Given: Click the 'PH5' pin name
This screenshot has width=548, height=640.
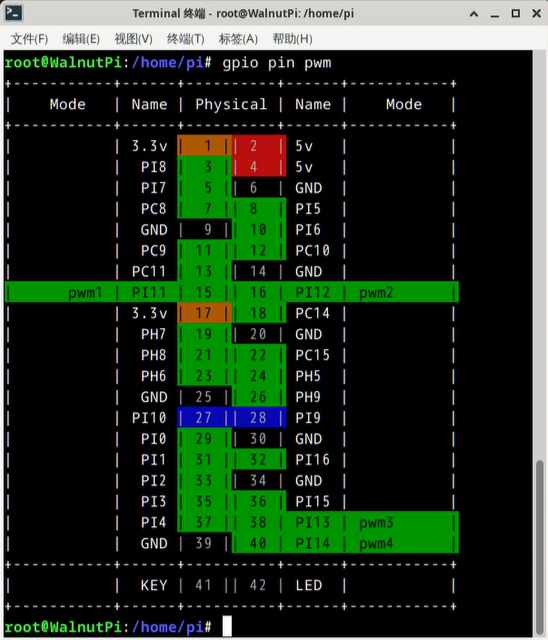Looking at the screenshot, I should coord(308,376).
